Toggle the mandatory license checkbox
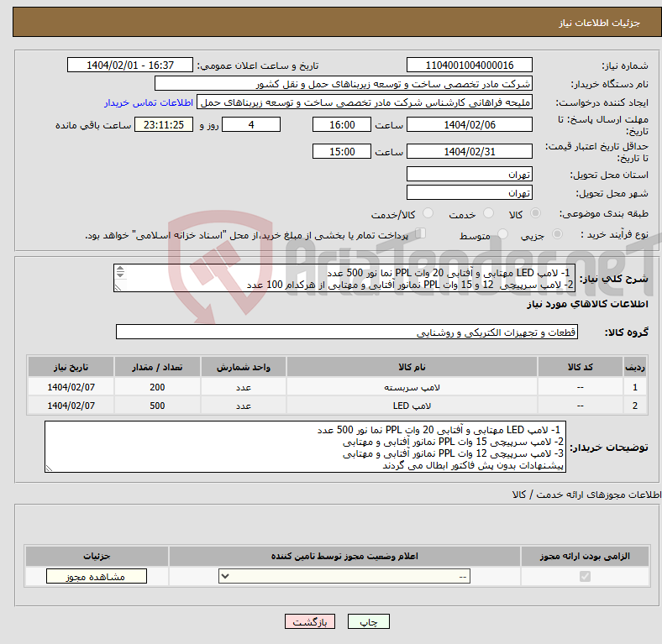Viewport: 662px width, 644px height. tap(585, 577)
